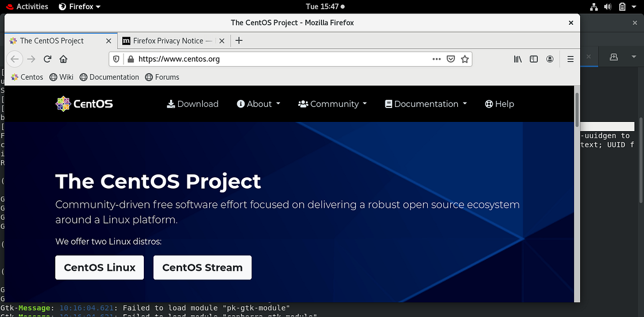This screenshot has width=644, height=317.
Task: Open Centos bookmark in bookmarks bar
Action: tap(27, 77)
